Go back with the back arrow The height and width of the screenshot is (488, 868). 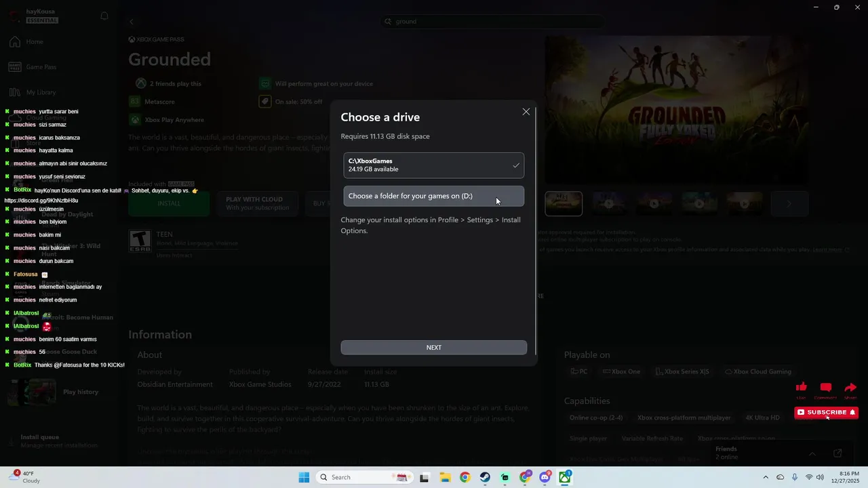point(132,22)
